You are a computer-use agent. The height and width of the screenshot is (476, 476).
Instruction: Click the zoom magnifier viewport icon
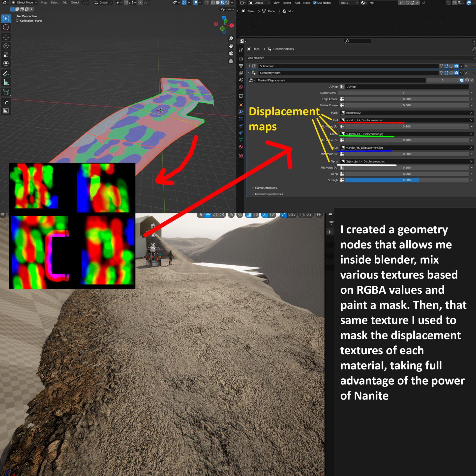tap(231, 38)
